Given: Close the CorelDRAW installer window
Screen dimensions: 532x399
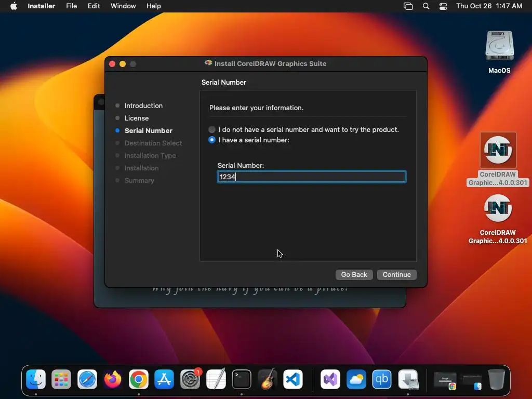Looking at the screenshot, I should (112, 64).
